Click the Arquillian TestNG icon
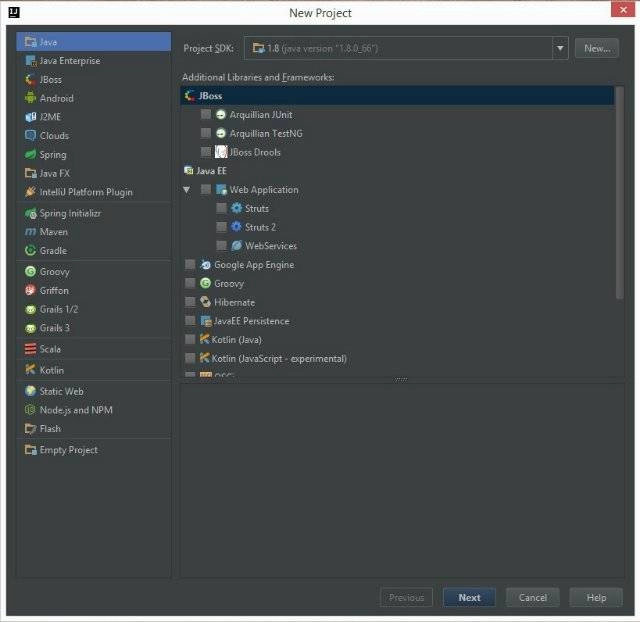This screenshot has height=622, width=640. point(221,133)
